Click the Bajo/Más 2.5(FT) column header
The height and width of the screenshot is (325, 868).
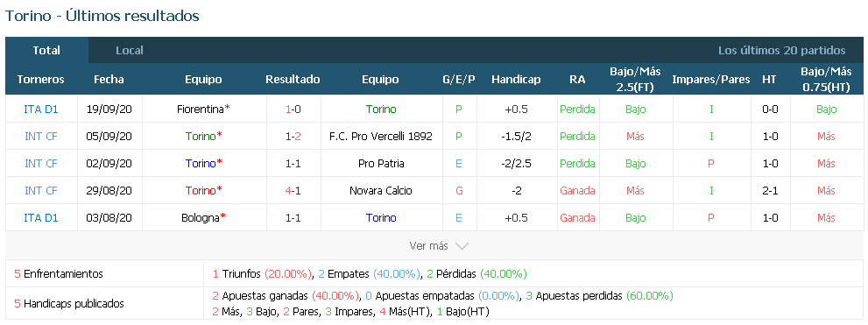(635, 79)
